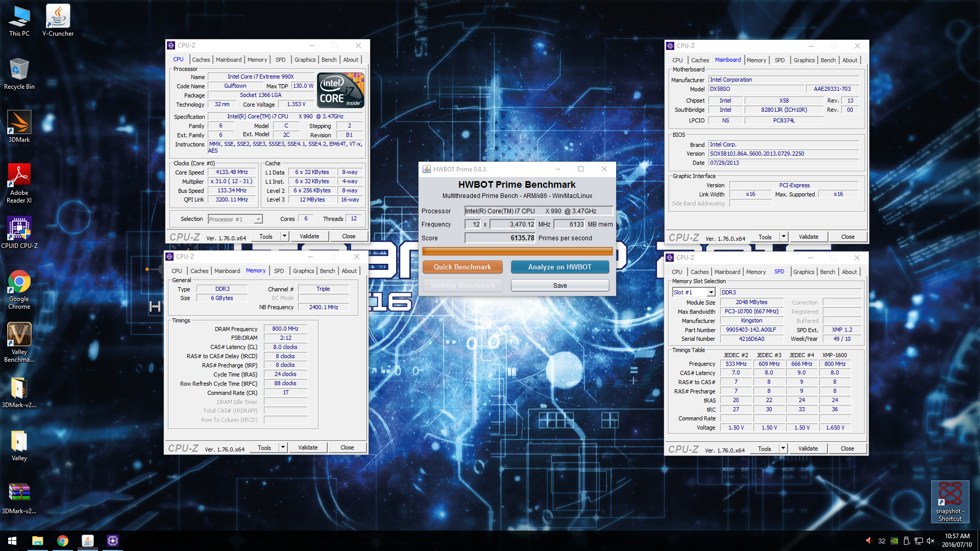Open Tools dropdown arrow in Mainboard tab window

(783, 237)
